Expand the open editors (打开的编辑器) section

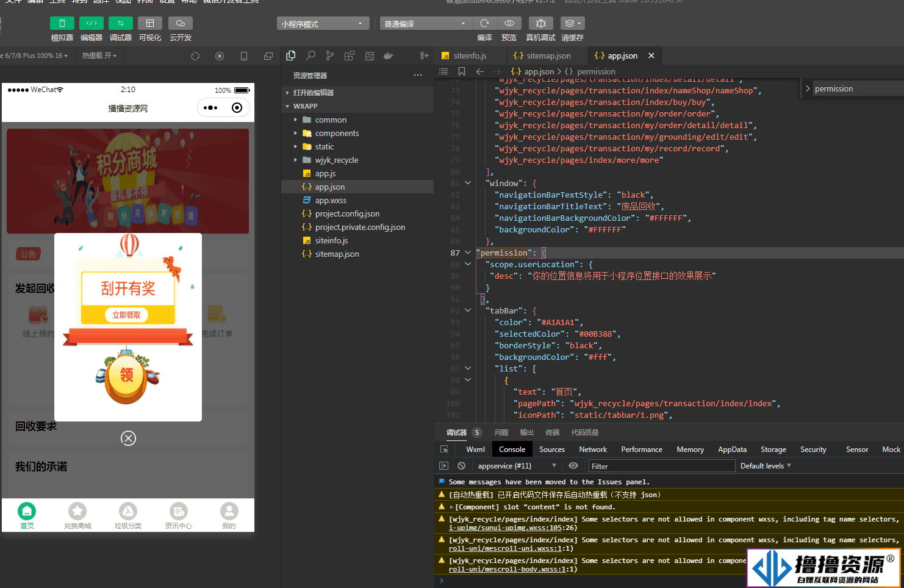pyautogui.click(x=357, y=93)
